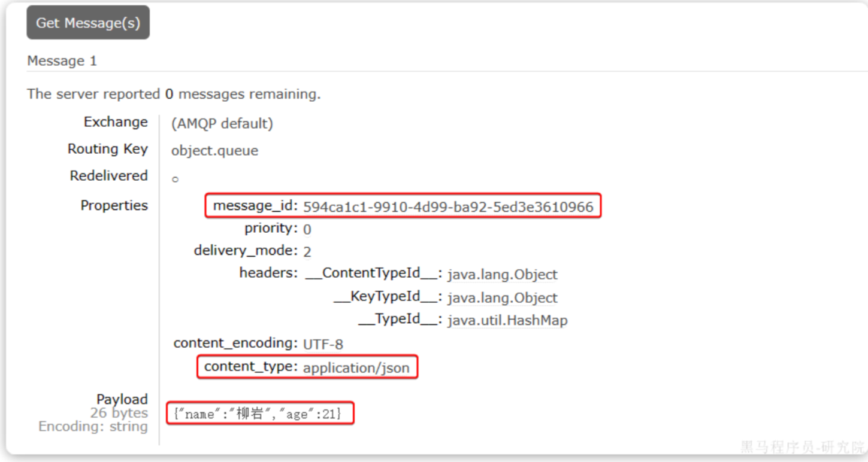Select the message_id UUID value
This screenshot has width=868, height=462.
448,207
